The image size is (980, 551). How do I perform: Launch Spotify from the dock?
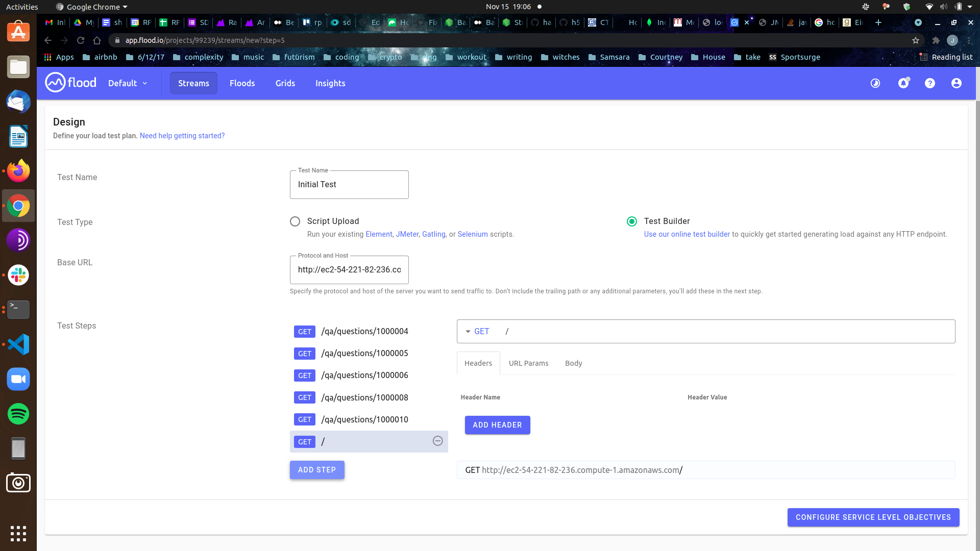pyautogui.click(x=18, y=414)
